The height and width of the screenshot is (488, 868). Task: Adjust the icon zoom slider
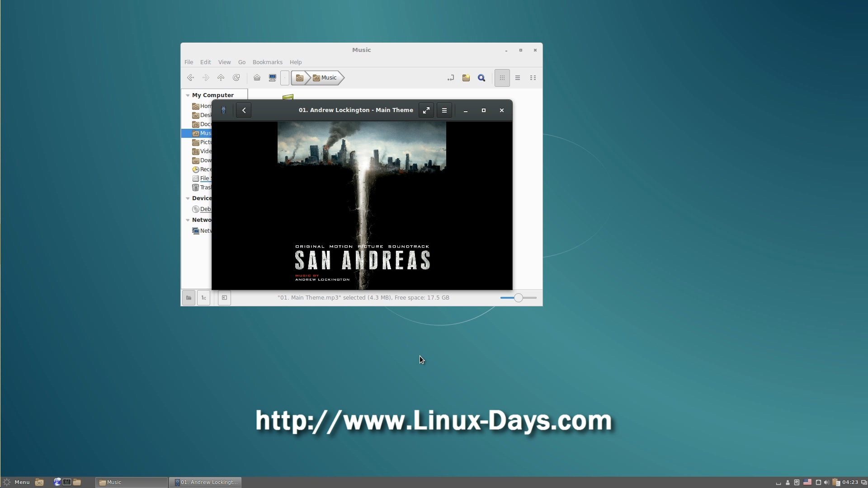[519, 298]
